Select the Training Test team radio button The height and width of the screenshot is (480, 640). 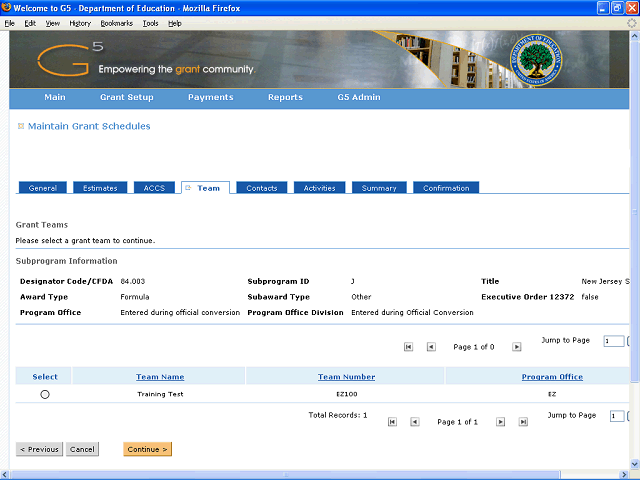[45, 395]
